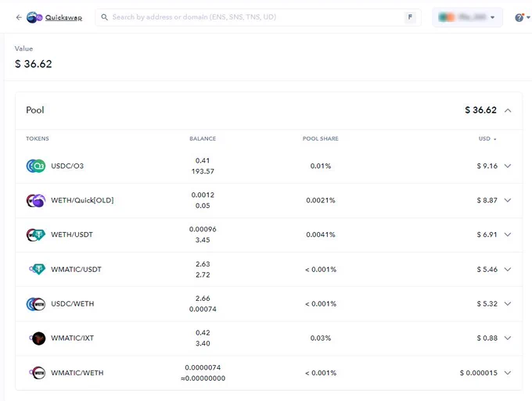Expand the WMATIC/WETH row details
This screenshot has width=532, height=401.
click(508, 373)
